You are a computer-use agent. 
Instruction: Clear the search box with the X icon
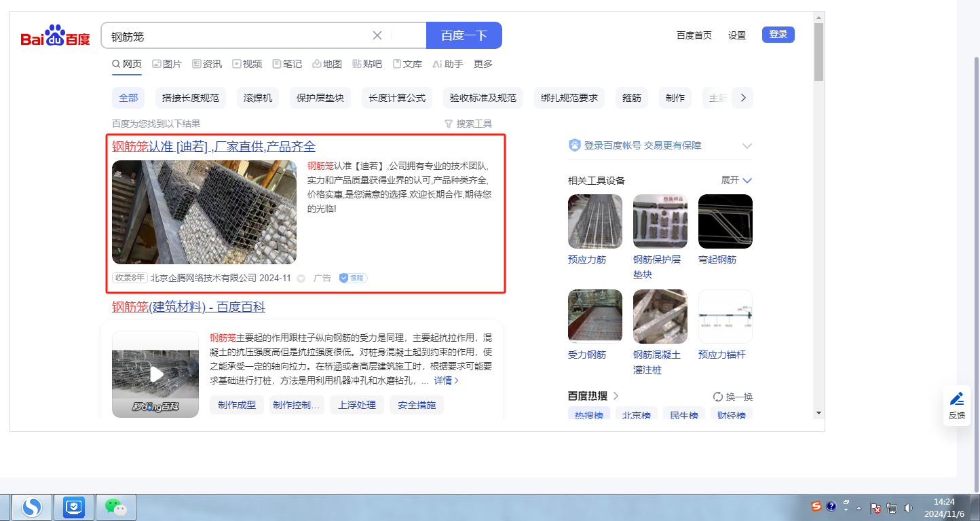(x=377, y=35)
